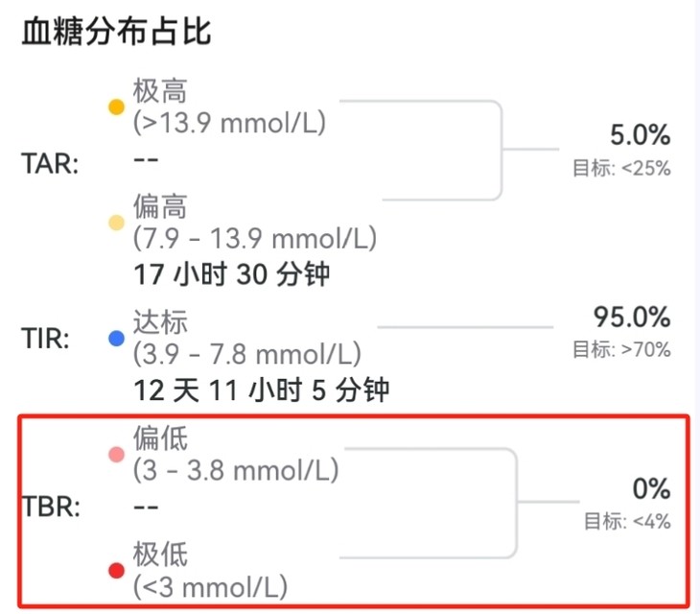
Task: Select the 12 天 11 小时 5 分钟 duration
Action: (264, 390)
